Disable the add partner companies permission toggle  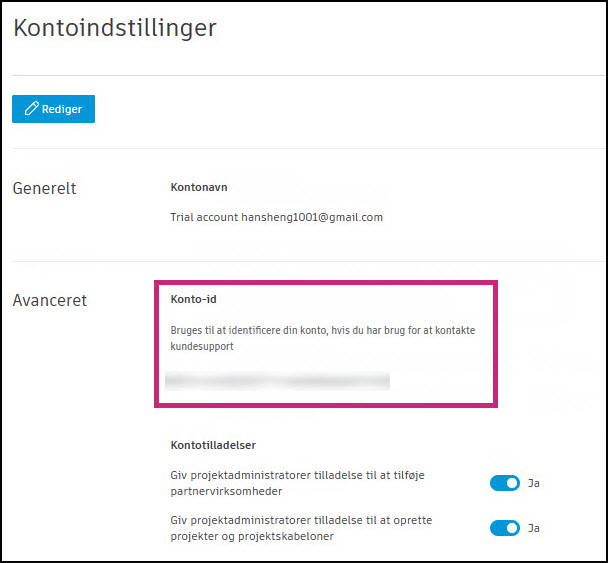505,483
